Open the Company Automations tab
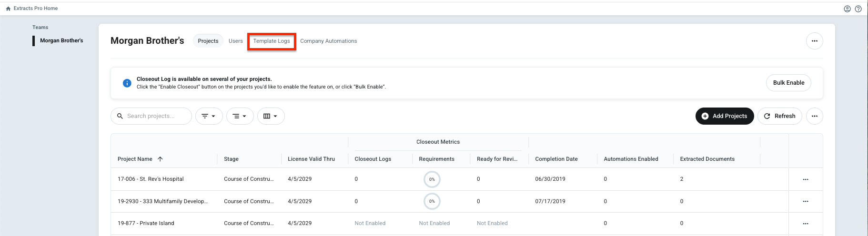 click(x=328, y=41)
